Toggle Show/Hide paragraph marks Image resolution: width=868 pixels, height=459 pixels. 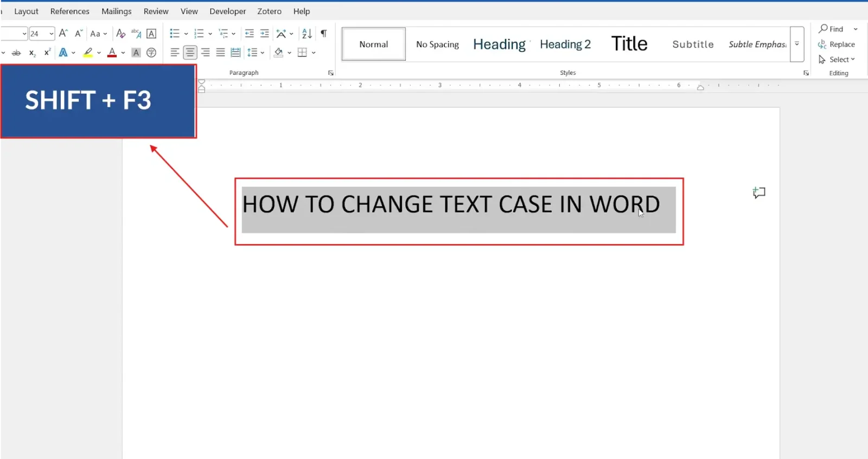click(323, 34)
